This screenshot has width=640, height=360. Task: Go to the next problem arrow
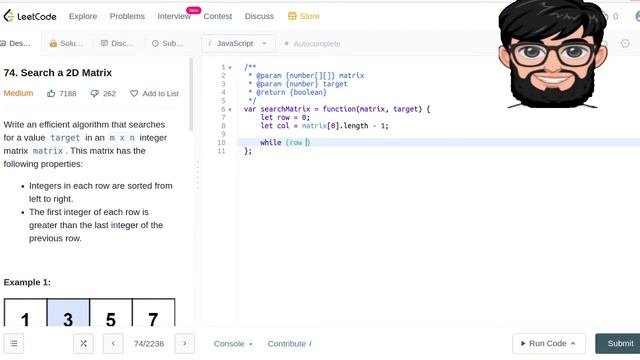184,344
